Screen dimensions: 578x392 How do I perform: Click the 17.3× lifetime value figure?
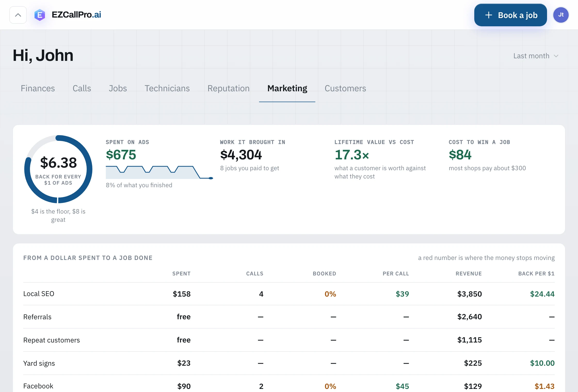(x=352, y=155)
